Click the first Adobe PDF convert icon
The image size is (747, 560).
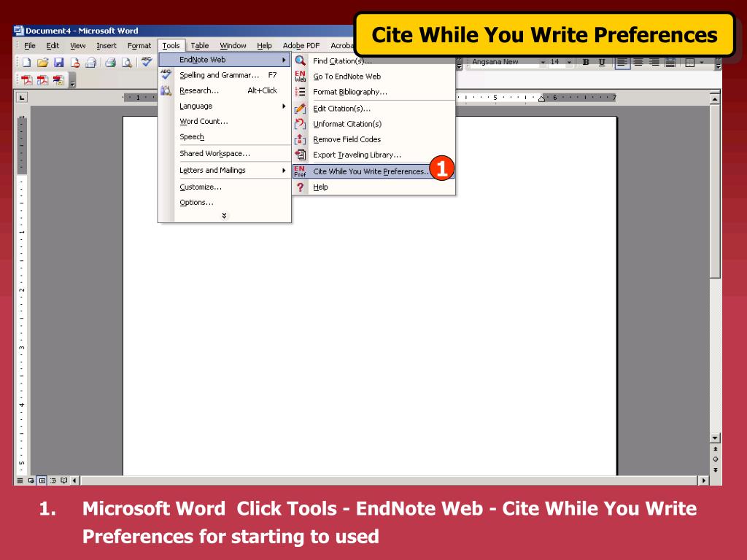tap(27, 80)
